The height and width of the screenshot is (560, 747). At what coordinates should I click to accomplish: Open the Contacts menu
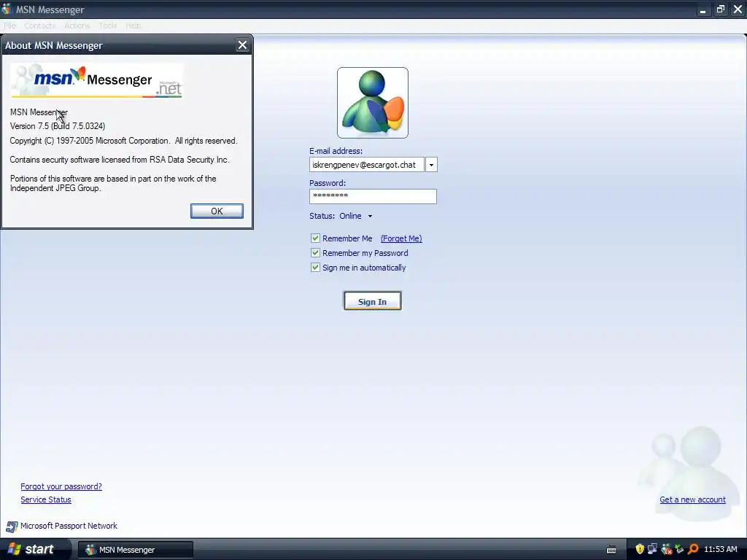(39, 26)
